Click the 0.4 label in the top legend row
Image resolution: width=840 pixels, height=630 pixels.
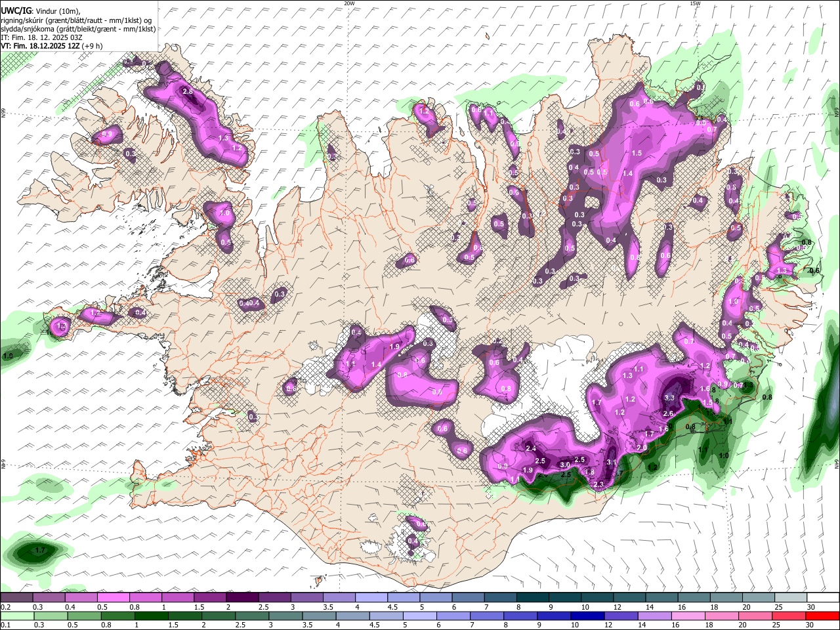69,607
